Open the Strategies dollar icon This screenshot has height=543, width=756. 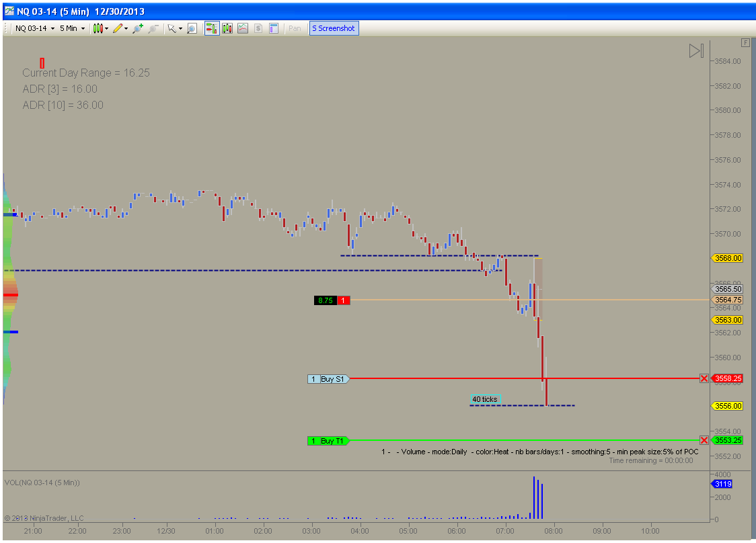pyautogui.click(x=258, y=28)
